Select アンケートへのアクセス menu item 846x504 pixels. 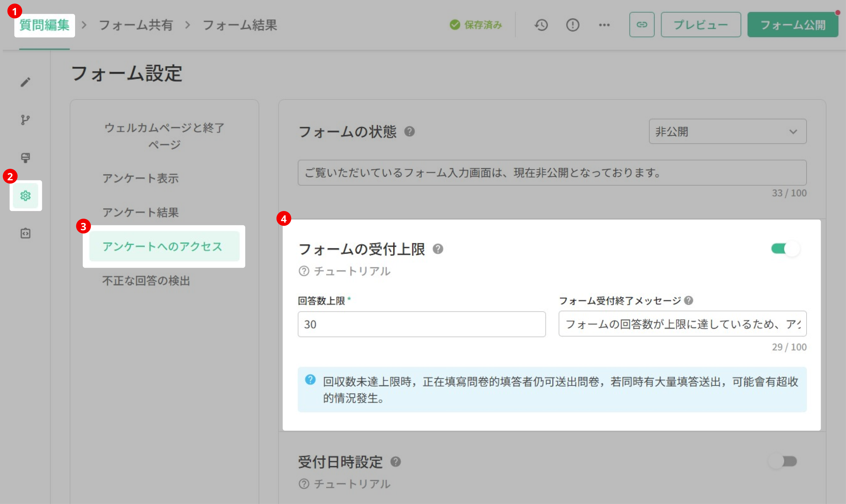click(165, 246)
